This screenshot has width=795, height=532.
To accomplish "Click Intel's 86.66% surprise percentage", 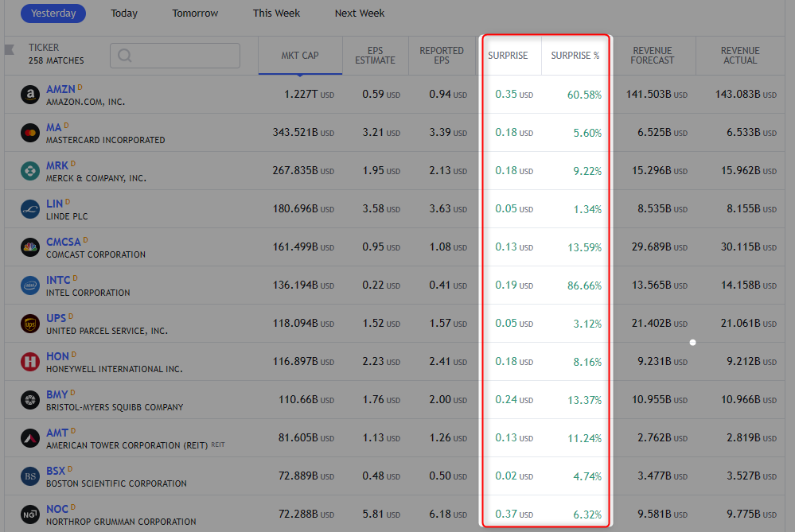I will point(584,285).
